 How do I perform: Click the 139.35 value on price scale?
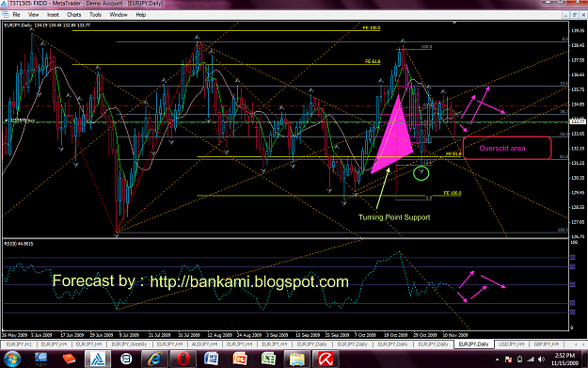click(578, 31)
